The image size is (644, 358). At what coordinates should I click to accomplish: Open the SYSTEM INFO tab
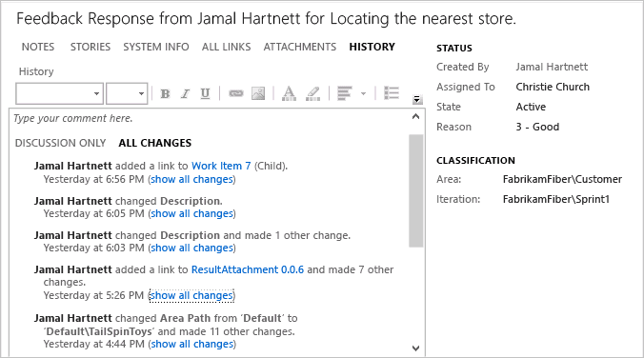[156, 47]
